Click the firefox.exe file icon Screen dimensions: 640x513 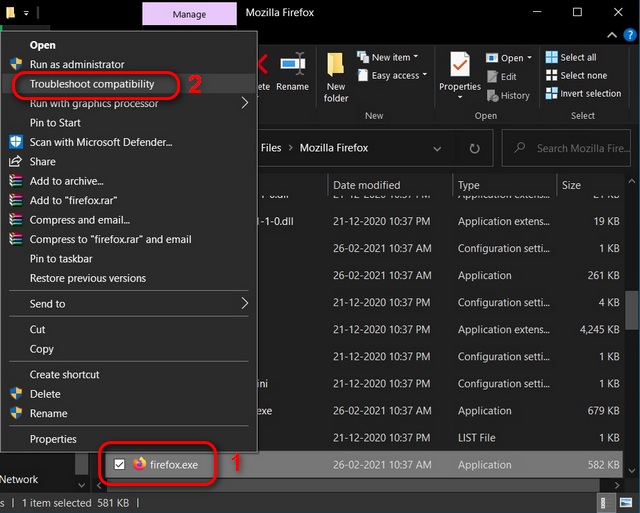(139, 464)
